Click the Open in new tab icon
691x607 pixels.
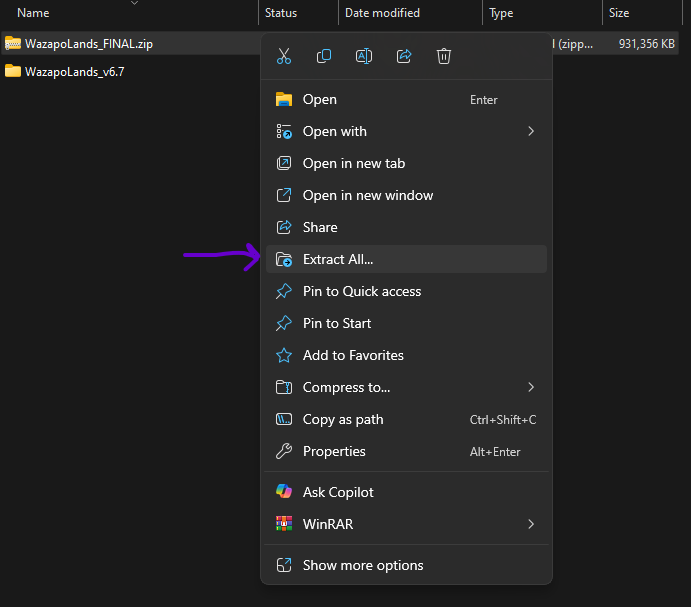pyautogui.click(x=284, y=164)
